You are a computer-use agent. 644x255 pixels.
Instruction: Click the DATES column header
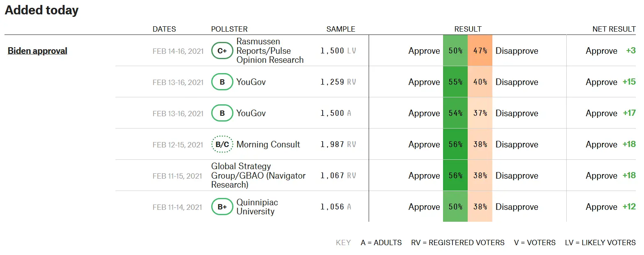pos(164,29)
